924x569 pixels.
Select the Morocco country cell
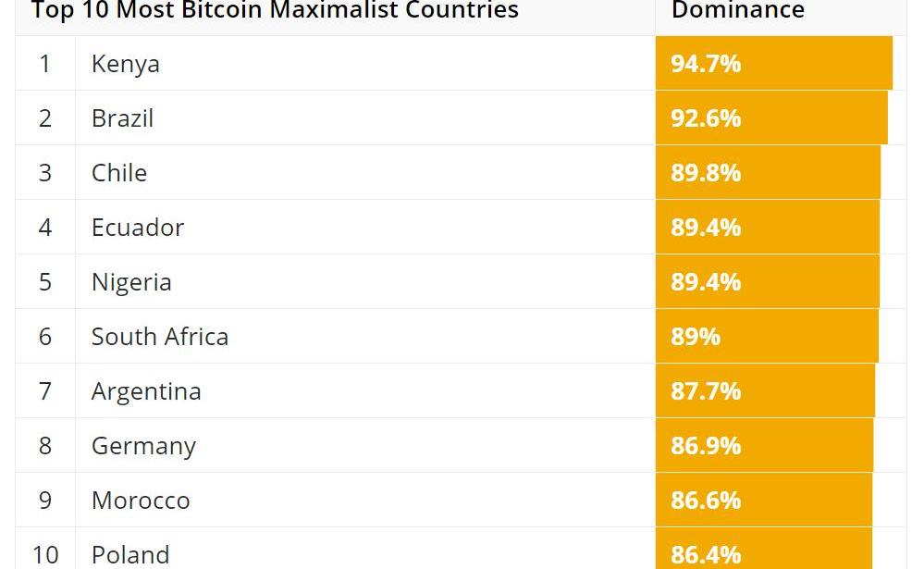pyautogui.click(x=141, y=501)
